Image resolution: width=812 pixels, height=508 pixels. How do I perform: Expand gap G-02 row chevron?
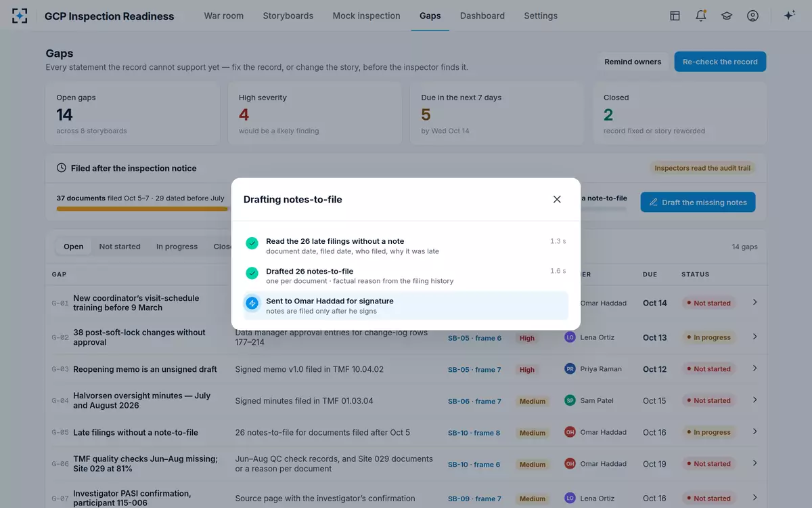tap(755, 337)
